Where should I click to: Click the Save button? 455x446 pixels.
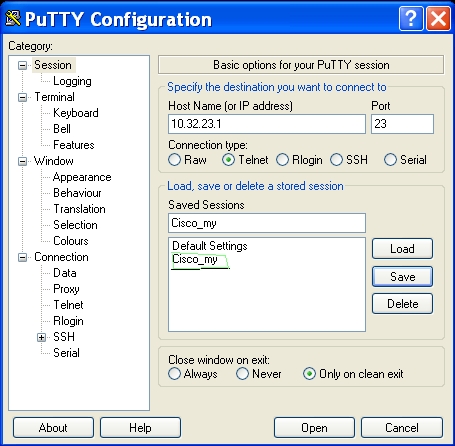click(402, 276)
